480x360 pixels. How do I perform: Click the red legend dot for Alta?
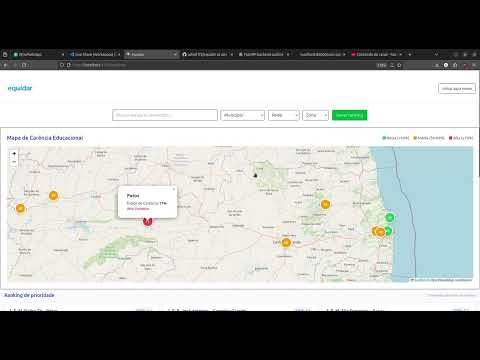450,138
